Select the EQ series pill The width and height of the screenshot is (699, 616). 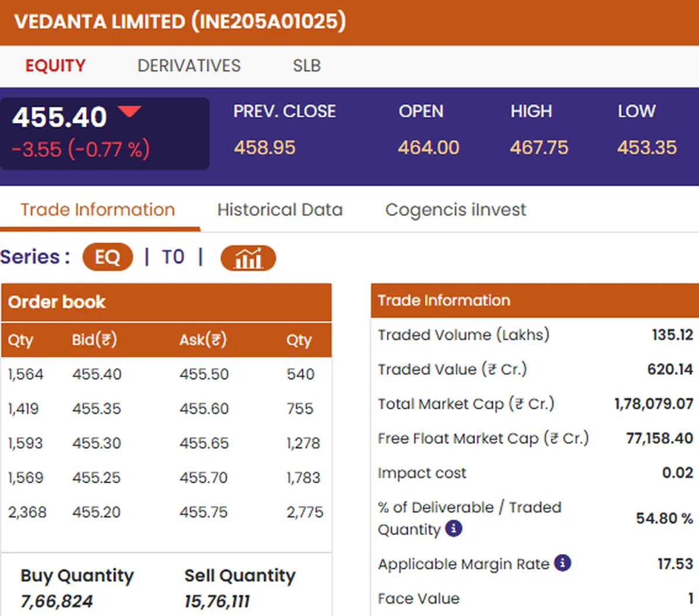(108, 257)
